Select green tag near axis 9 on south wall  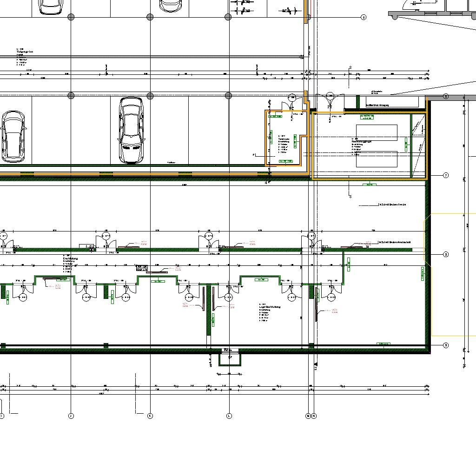(x=383, y=344)
